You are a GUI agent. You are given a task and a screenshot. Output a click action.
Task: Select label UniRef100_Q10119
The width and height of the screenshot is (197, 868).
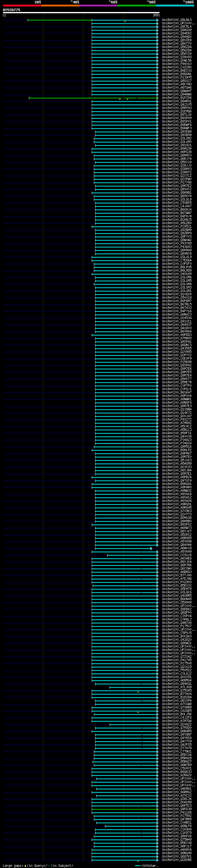click(177, 667)
